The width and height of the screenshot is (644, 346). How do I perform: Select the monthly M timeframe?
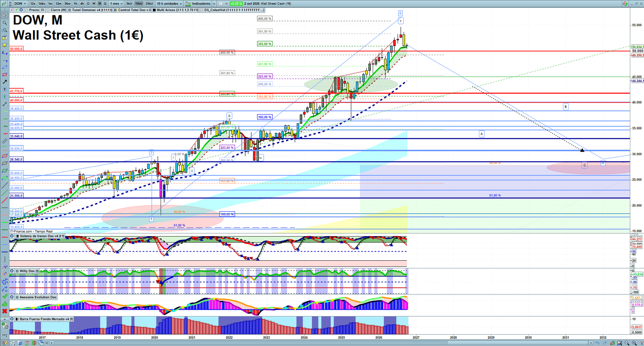tap(99, 4)
